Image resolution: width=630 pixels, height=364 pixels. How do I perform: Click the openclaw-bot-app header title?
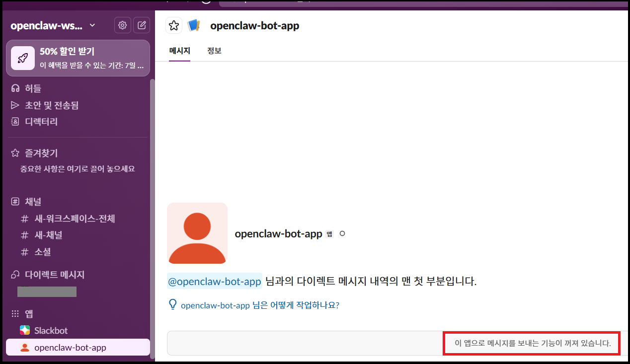coord(254,25)
